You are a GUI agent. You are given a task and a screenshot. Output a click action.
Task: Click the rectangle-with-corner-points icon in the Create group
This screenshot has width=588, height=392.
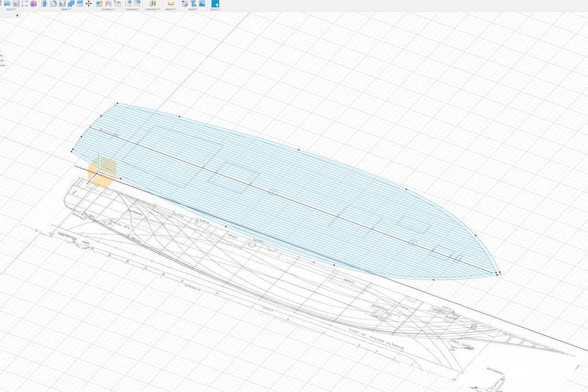[24, 4]
